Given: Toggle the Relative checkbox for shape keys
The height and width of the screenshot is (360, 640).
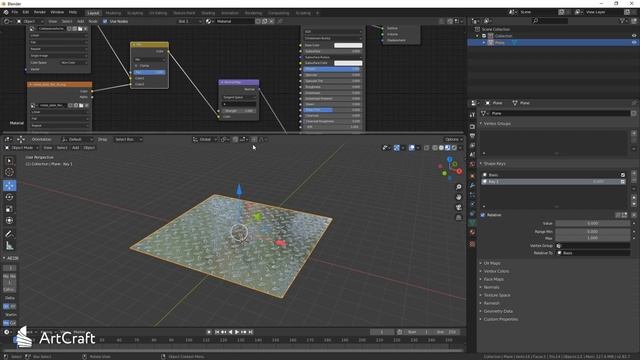Looking at the screenshot, I should [x=483, y=215].
